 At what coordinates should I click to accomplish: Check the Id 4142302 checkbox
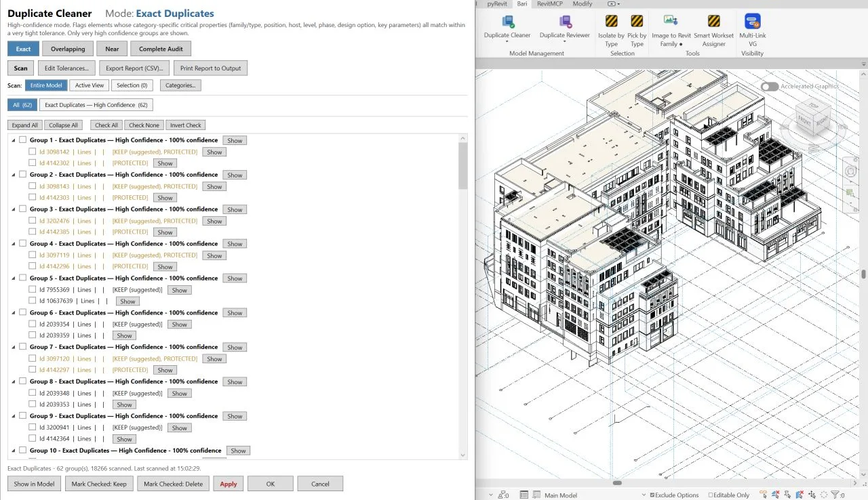tap(32, 163)
